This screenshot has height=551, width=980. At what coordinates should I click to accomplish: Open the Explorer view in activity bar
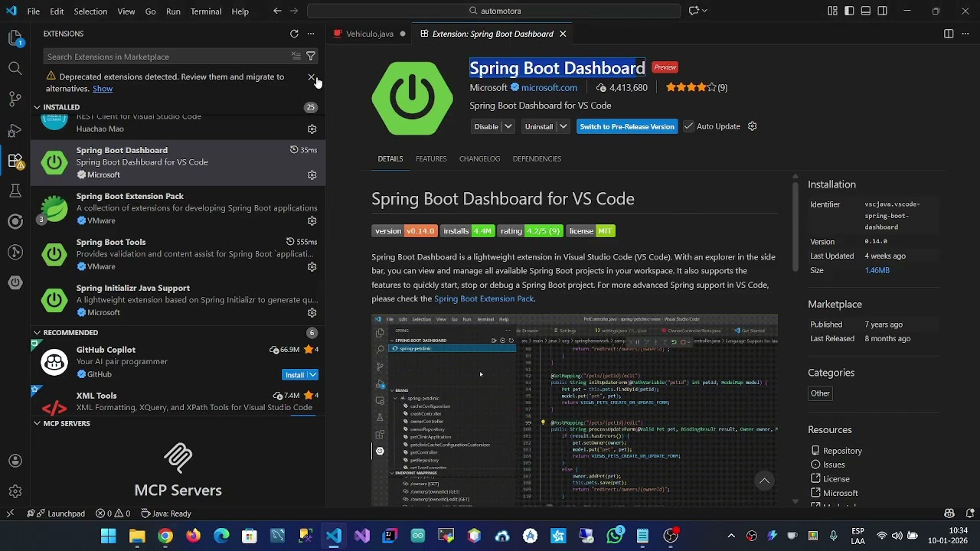coord(15,37)
